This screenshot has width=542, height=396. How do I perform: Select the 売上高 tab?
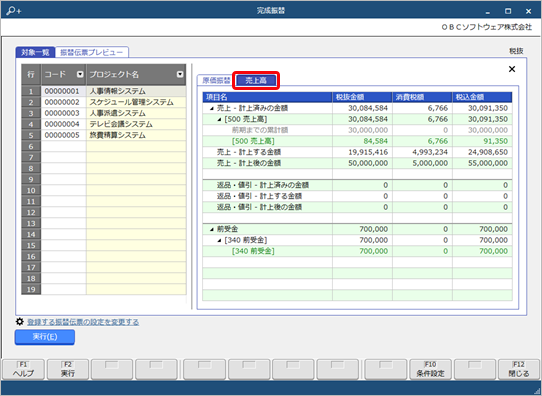click(x=256, y=81)
